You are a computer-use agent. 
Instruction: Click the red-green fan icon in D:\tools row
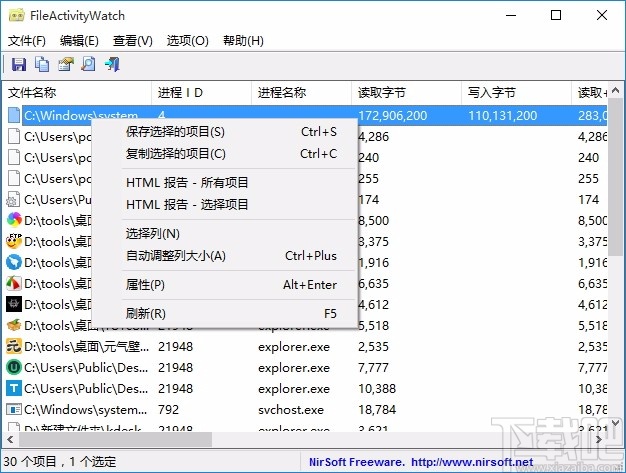tap(14, 283)
